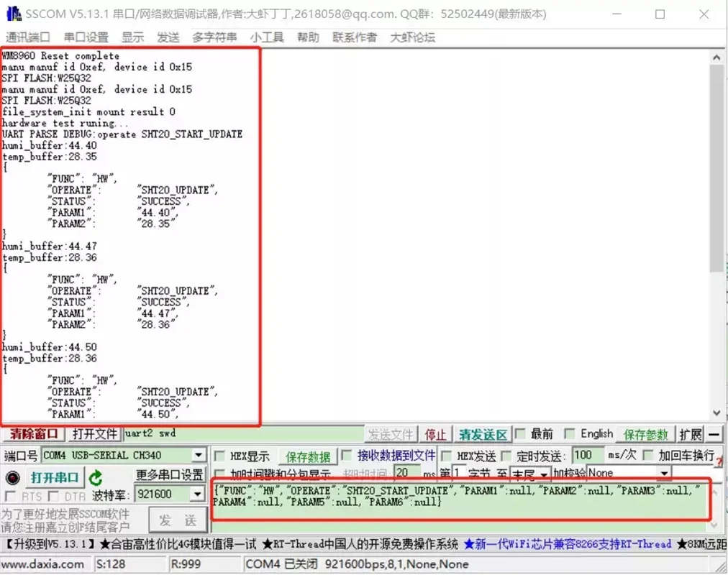Click the receive area vertical scrollbar thumb
This screenshot has width=728, height=575.
point(716,168)
